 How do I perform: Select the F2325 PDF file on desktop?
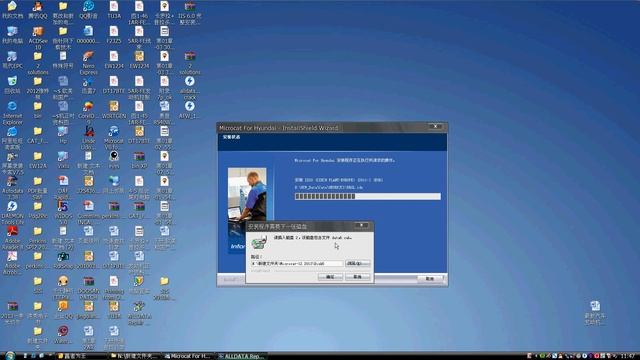coord(114,35)
